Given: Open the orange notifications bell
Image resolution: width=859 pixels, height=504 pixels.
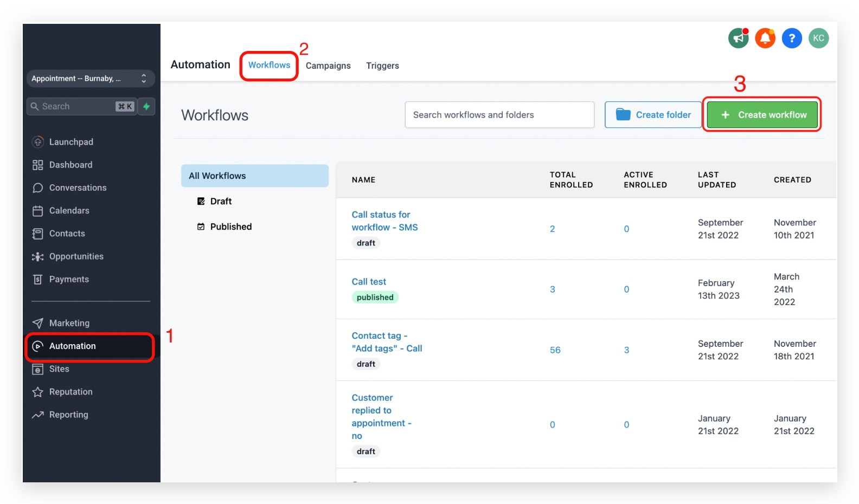Looking at the screenshot, I should tap(765, 38).
